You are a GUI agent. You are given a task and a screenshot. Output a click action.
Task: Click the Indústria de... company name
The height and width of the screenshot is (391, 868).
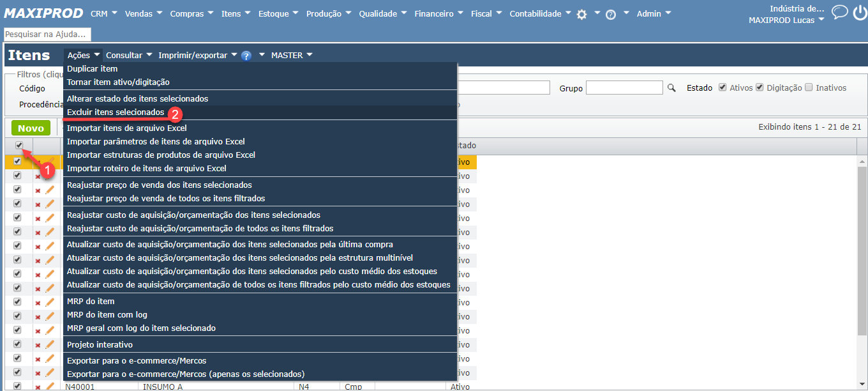(797, 8)
